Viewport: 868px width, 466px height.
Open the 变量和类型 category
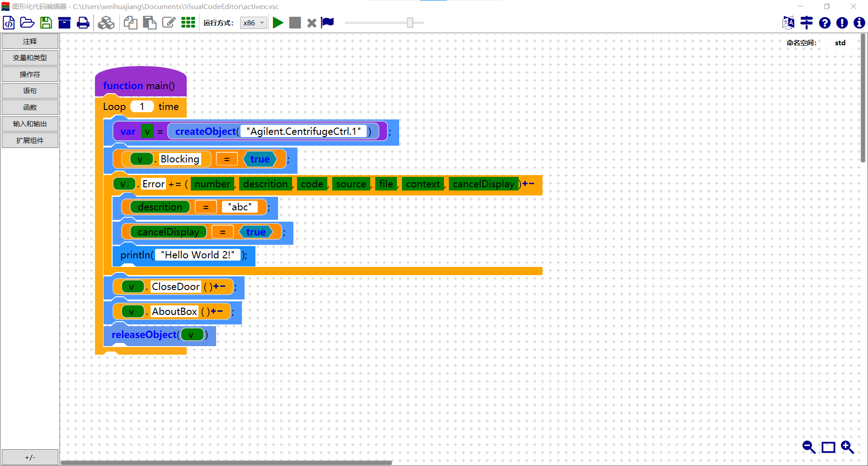coord(30,57)
